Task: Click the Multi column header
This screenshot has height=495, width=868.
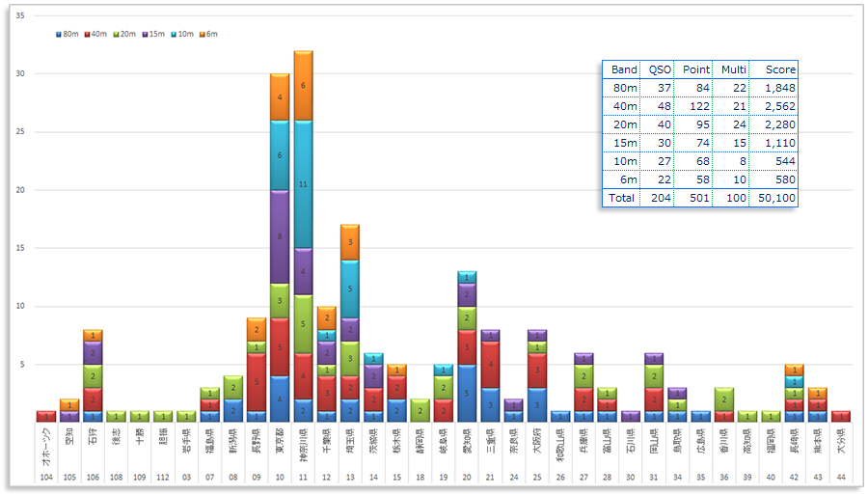Action: [734, 69]
